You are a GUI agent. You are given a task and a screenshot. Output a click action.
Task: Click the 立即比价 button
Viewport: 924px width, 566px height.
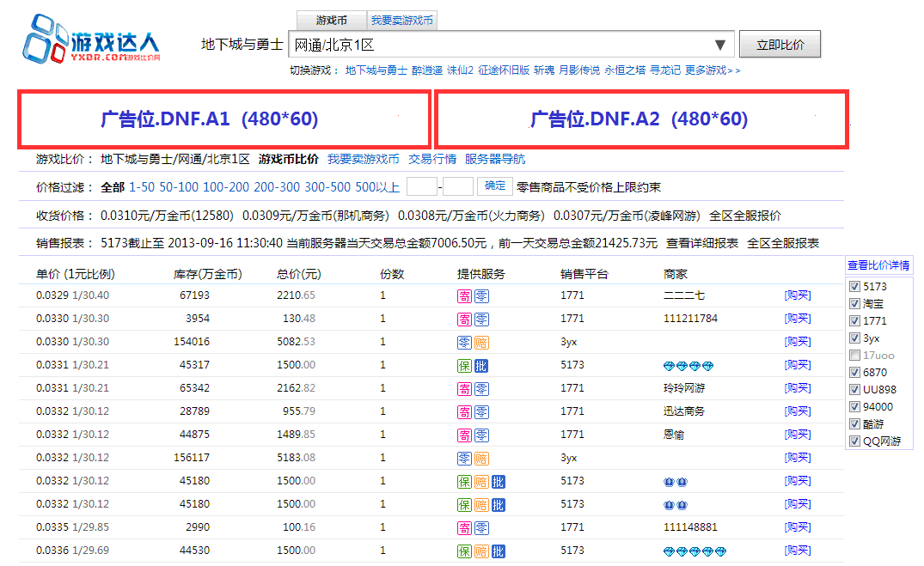pos(780,45)
